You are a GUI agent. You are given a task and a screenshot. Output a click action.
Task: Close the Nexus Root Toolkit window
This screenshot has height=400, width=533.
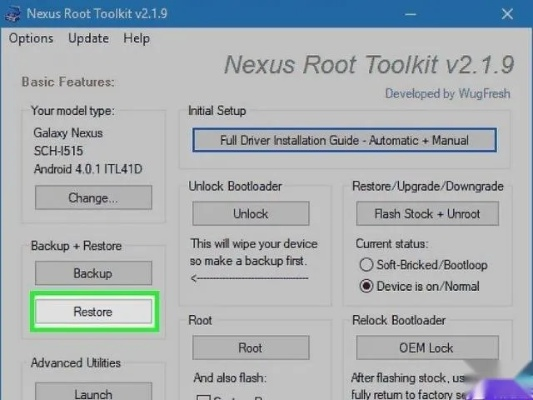point(507,14)
